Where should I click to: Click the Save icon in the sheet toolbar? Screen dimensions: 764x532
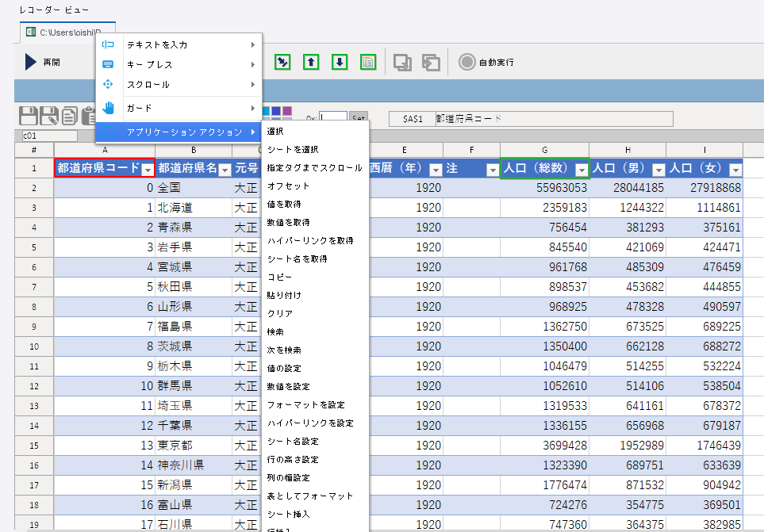(x=29, y=116)
